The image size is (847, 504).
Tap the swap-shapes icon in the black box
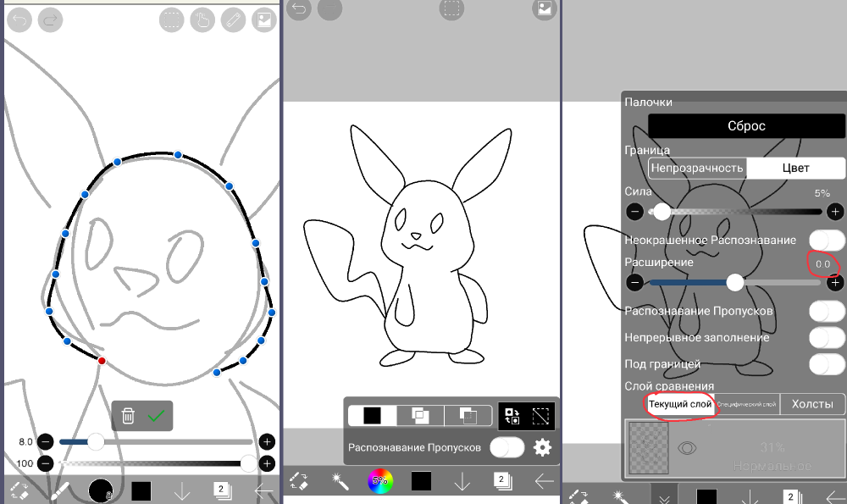point(512,416)
